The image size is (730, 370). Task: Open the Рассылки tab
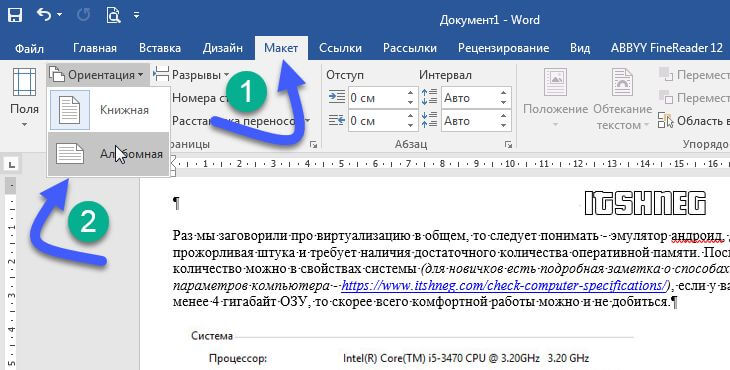coord(410,48)
